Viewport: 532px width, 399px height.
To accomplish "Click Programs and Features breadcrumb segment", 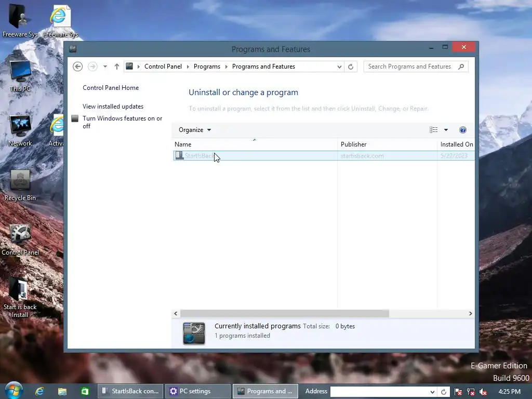I will tap(263, 66).
